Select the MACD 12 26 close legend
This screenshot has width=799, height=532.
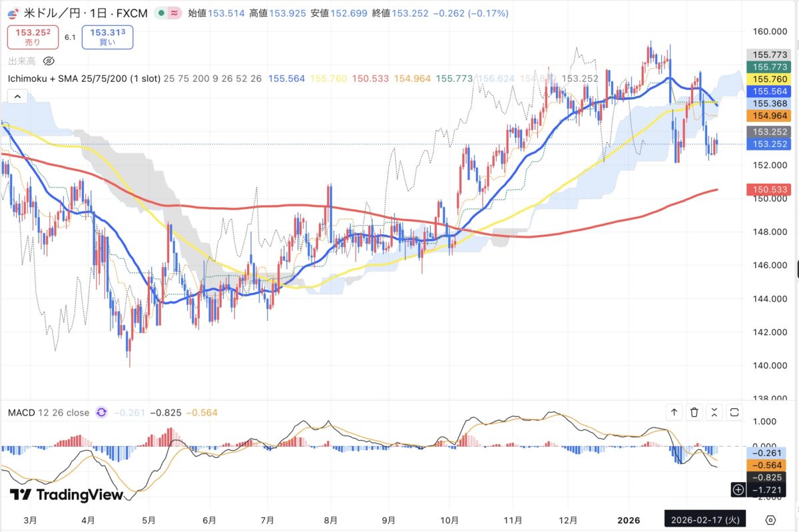(49, 412)
